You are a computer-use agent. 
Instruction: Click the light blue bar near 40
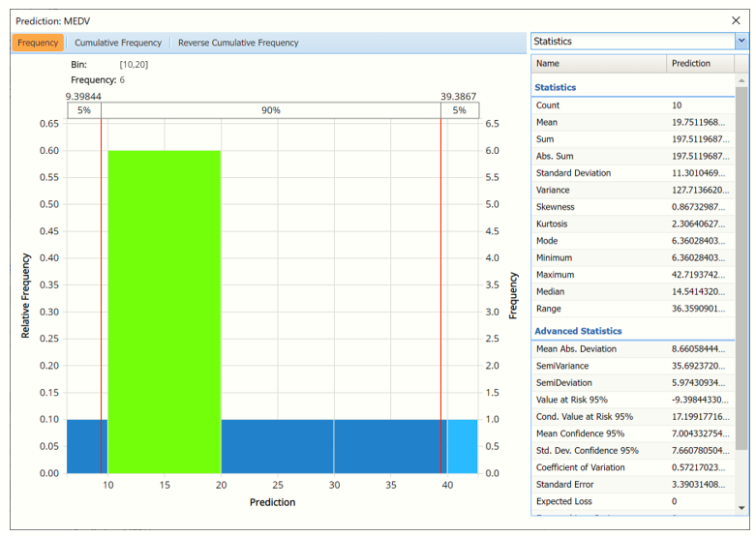pyautogui.click(x=462, y=446)
